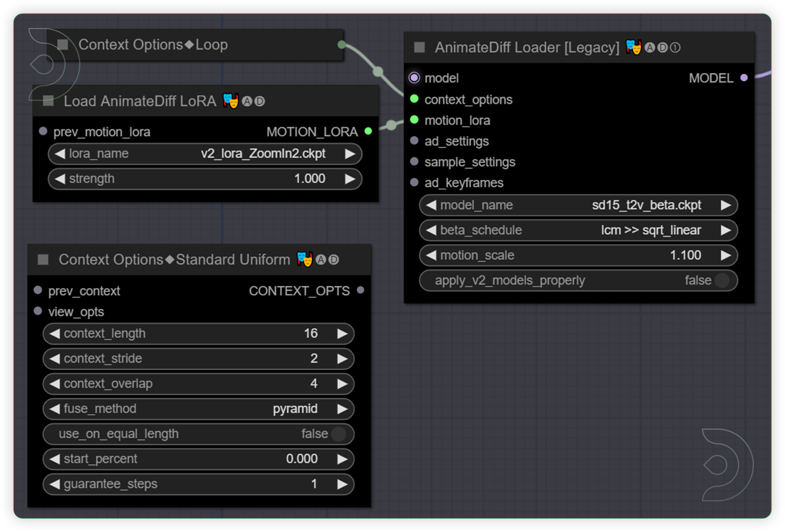The image size is (785, 532).
Task: Collapse the Load AnimateDiff LoRA node
Action: tap(49, 101)
